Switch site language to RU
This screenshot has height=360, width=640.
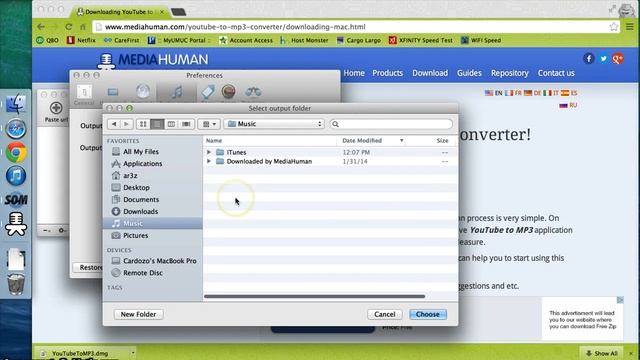point(568,105)
